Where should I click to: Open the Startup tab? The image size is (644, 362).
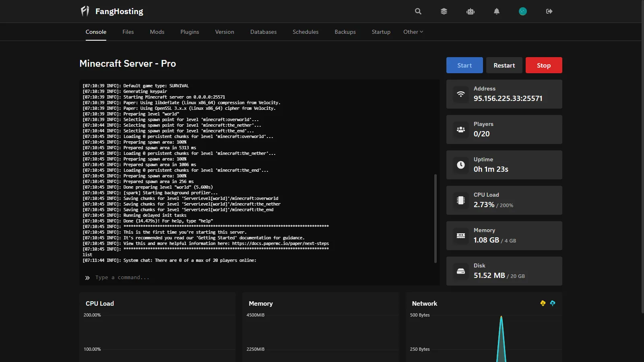pyautogui.click(x=381, y=32)
